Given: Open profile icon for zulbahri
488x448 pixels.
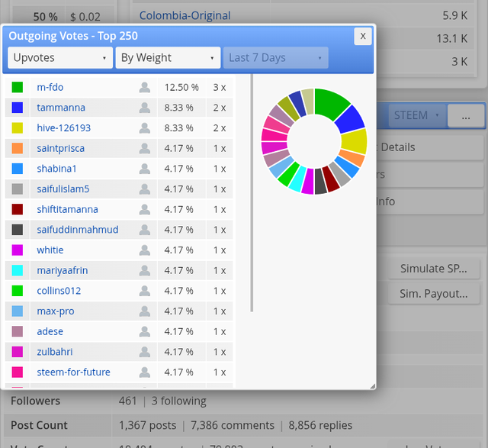Looking at the screenshot, I should pyautogui.click(x=145, y=352).
